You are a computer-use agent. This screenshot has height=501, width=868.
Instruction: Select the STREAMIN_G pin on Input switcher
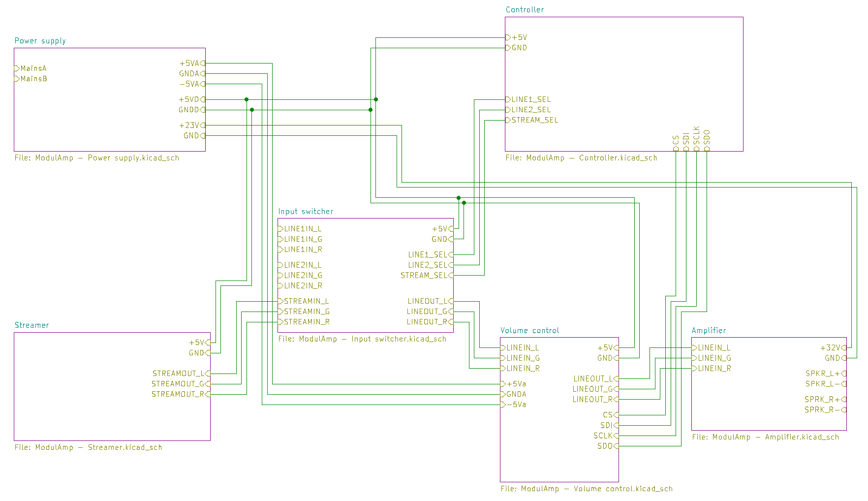coord(306,312)
